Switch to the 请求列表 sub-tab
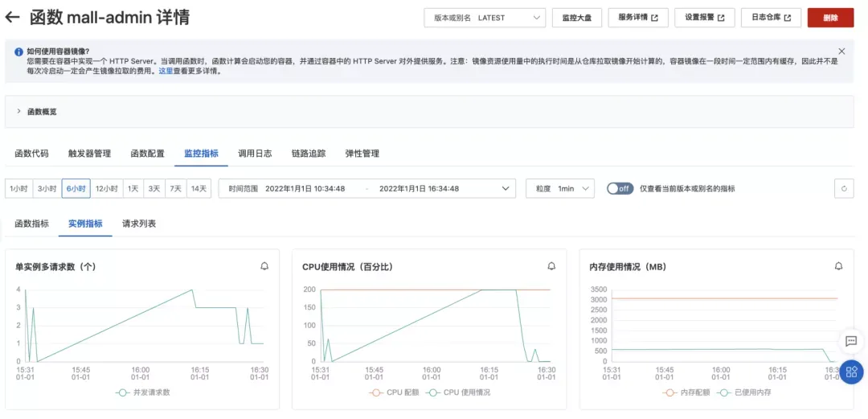The width and height of the screenshot is (868, 419). pos(139,224)
